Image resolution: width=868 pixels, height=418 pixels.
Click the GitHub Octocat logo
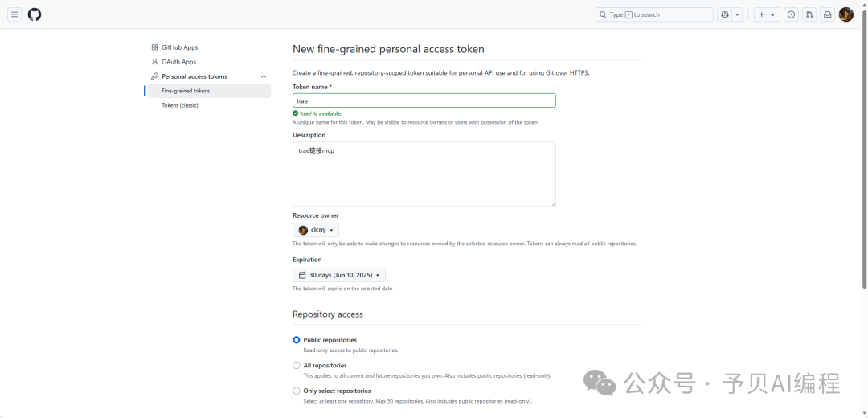coord(35,14)
